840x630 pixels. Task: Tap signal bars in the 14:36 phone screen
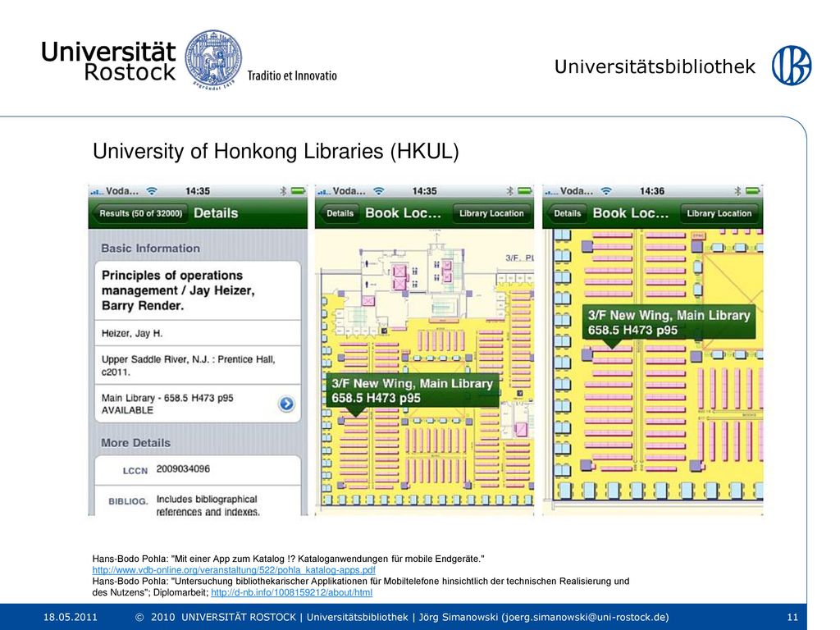point(551,191)
